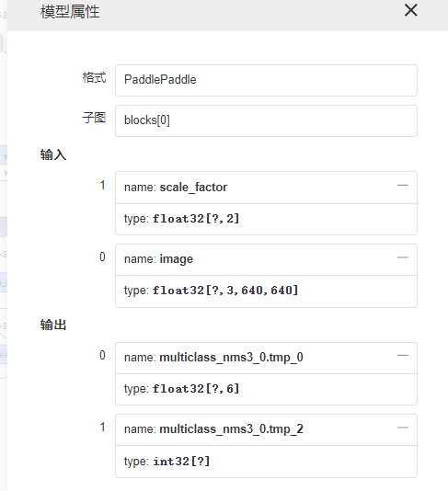Collapse the multiclass_nms3_0.tmp_0 output entry

click(403, 356)
